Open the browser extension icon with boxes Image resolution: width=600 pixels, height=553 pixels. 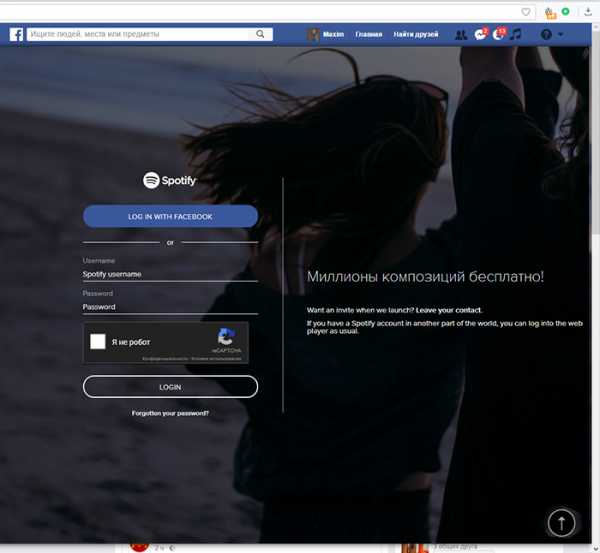coord(550,13)
